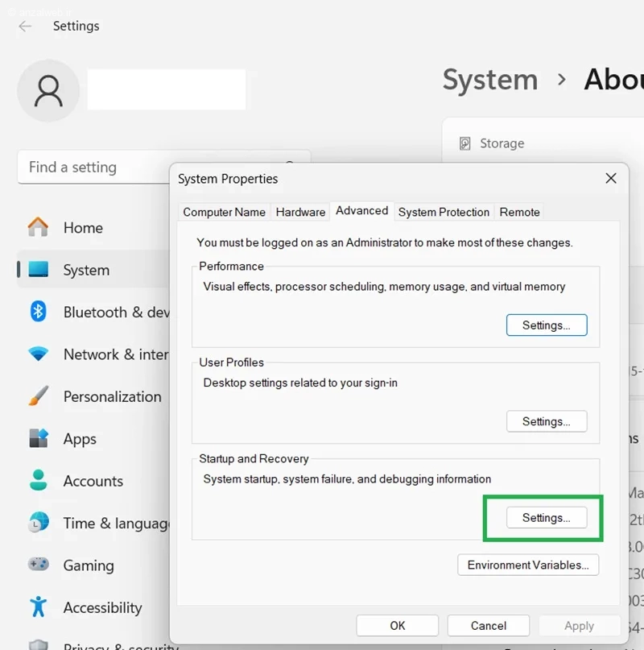Image resolution: width=644 pixels, height=650 pixels.
Task: Select the Accounts person icon
Action: 38,480
